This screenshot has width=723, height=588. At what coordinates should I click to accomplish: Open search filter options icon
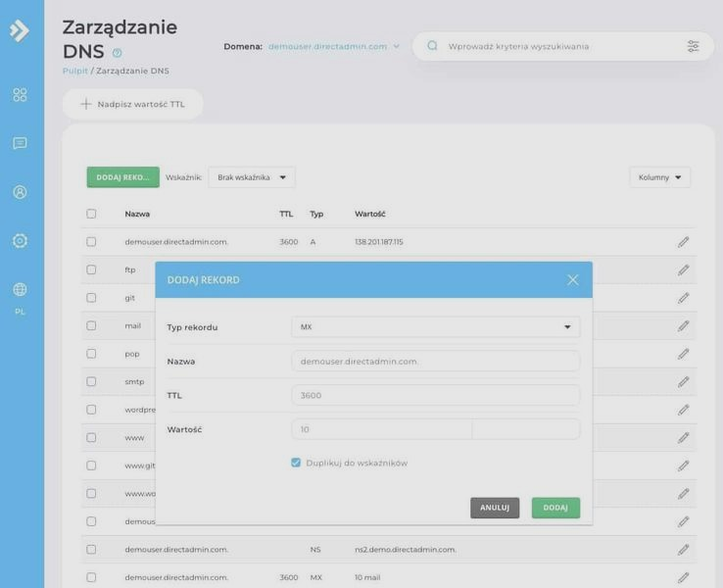point(693,46)
